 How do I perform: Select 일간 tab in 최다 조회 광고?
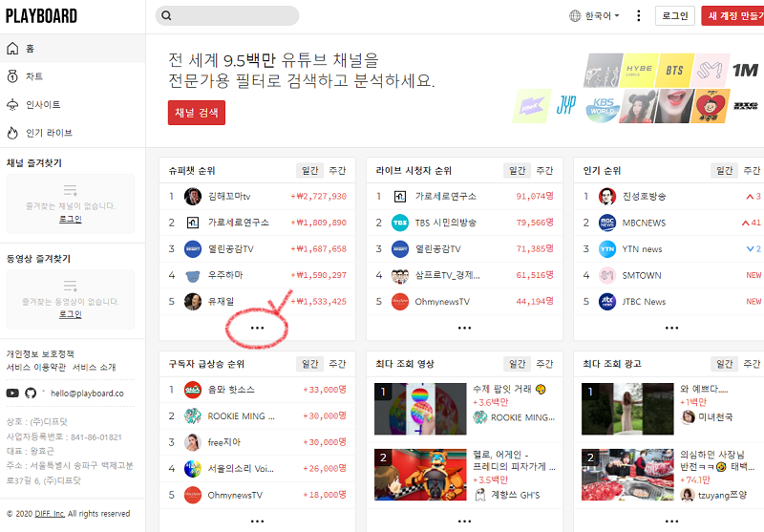pos(724,364)
